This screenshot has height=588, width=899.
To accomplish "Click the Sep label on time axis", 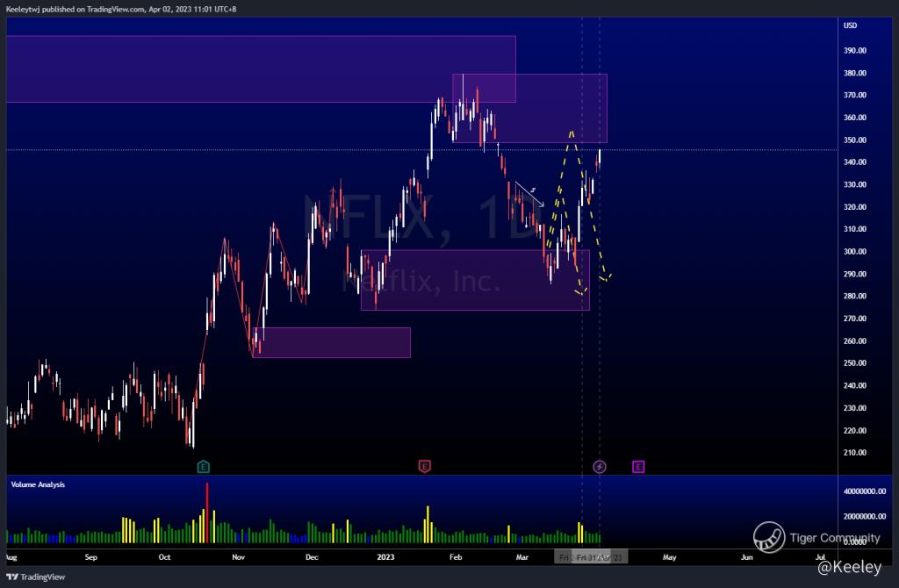I will (90, 557).
